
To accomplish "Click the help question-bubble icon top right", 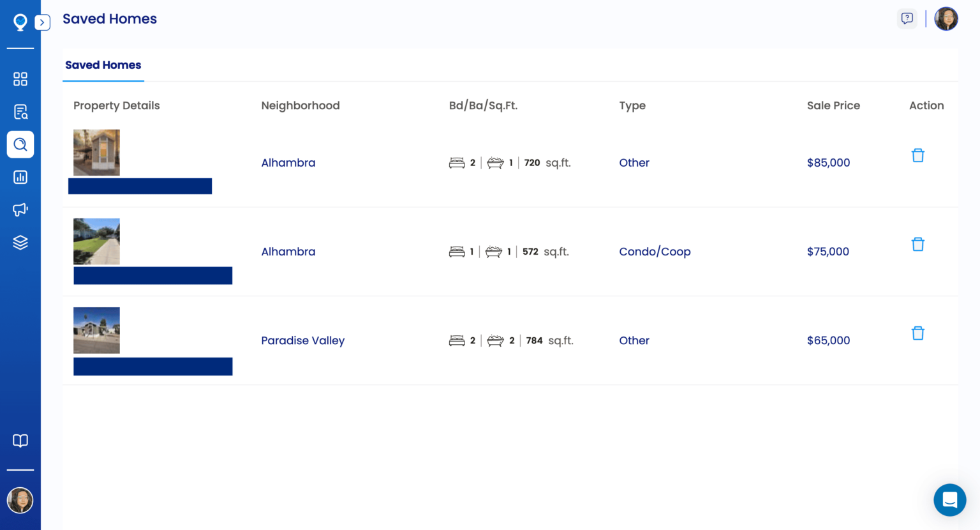I will tap(907, 19).
